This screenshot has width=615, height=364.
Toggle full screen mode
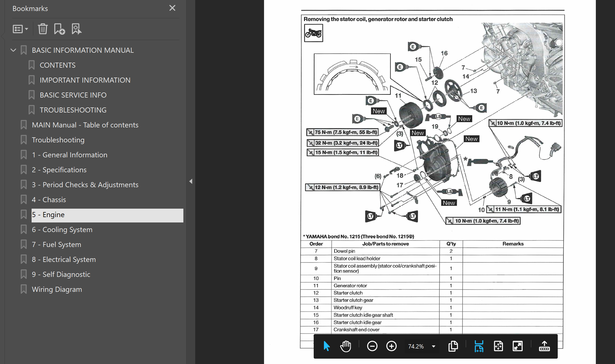pos(518,346)
